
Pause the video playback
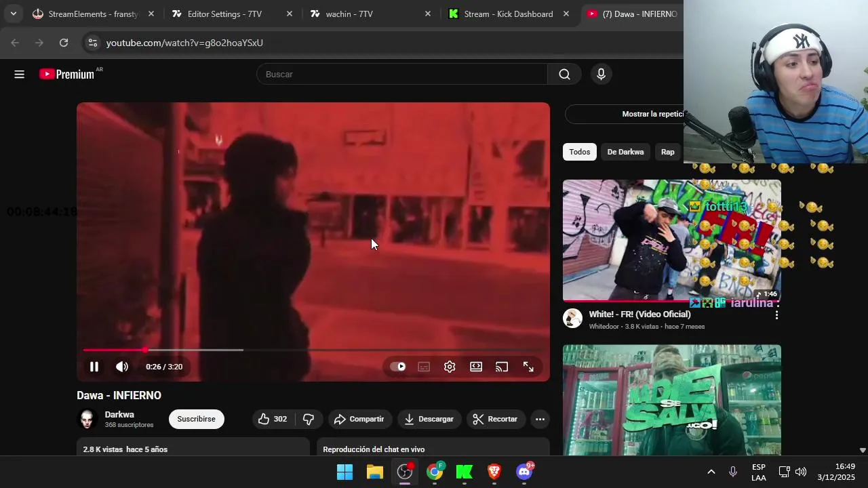(x=94, y=367)
